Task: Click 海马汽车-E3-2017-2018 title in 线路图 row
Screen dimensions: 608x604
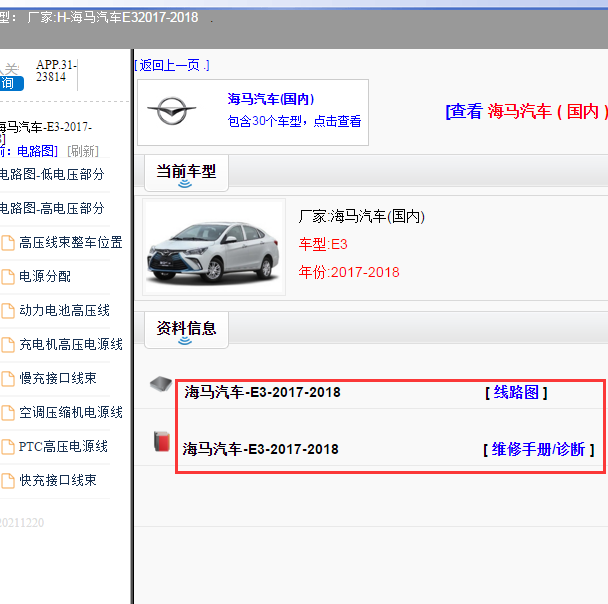Action: click(x=262, y=392)
